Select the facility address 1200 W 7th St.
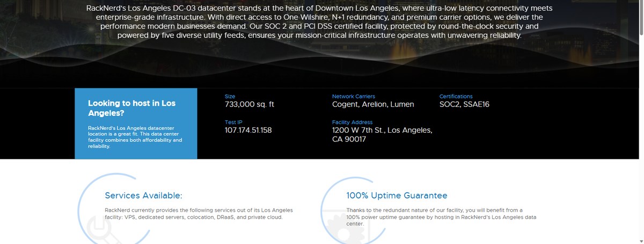This screenshot has height=244, width=644. coord(382,134)
